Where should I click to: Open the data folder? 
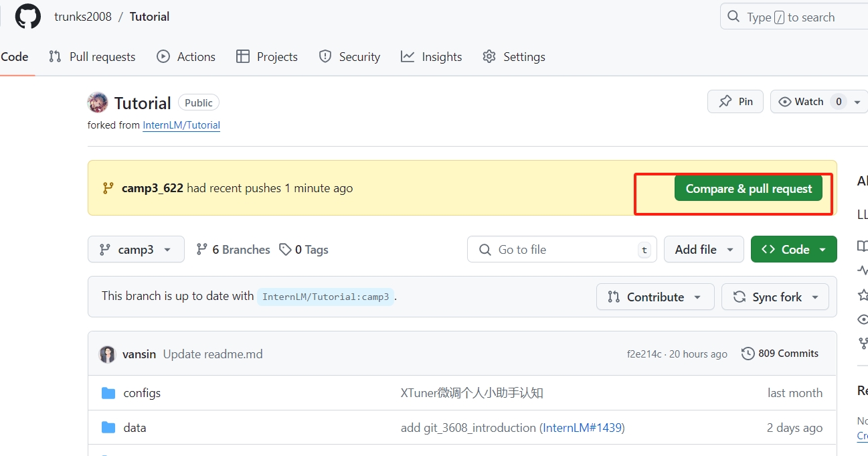click(x=135, y=428)
